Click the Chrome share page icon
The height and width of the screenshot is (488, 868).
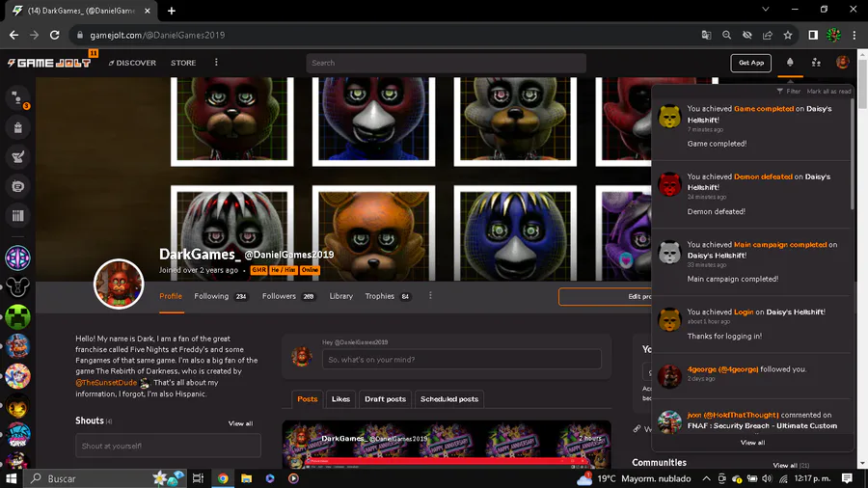coord(768,35)
